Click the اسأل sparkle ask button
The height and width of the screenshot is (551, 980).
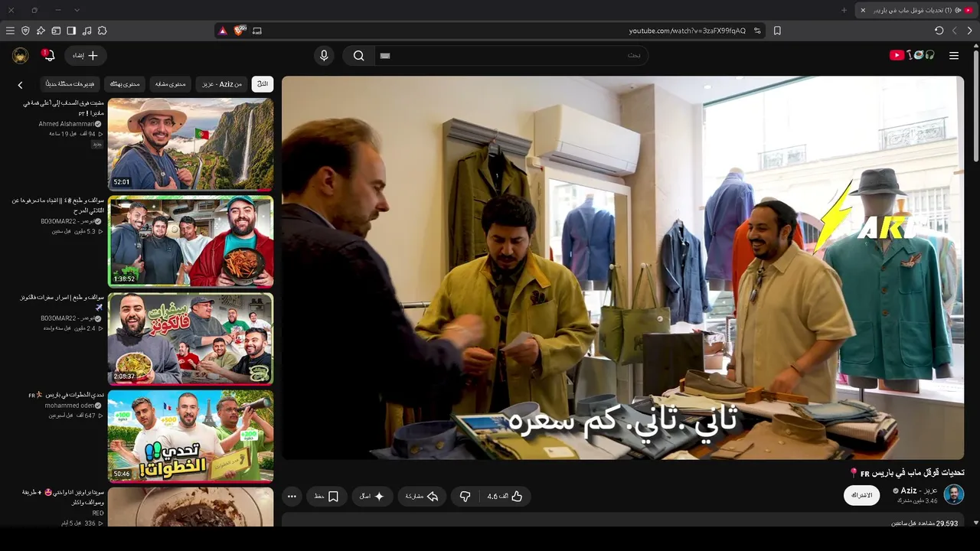coord(372,497)
